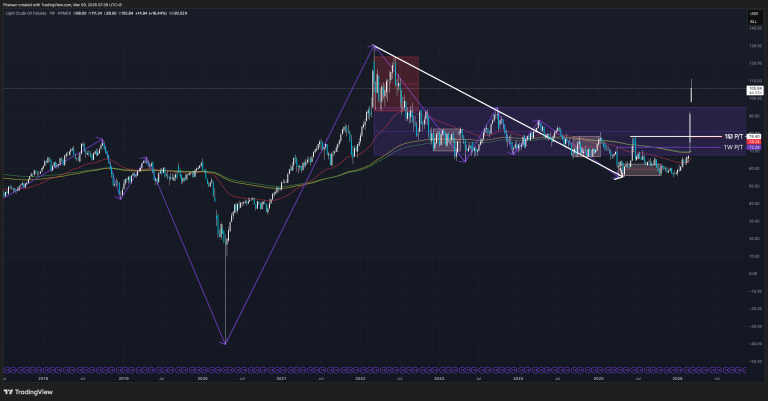Click the 2019 label on time axis
Image resolution: width=768 pixels, height=401 pixels.
tap(123, 378)
